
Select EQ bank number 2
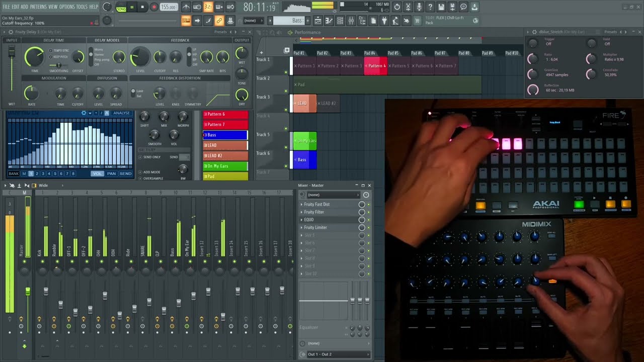[x=37, y=173]
